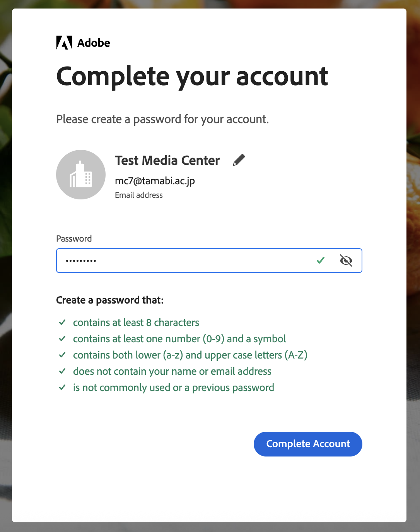Click inside the Password input field

pyautogui.click(x=186, y=261)
